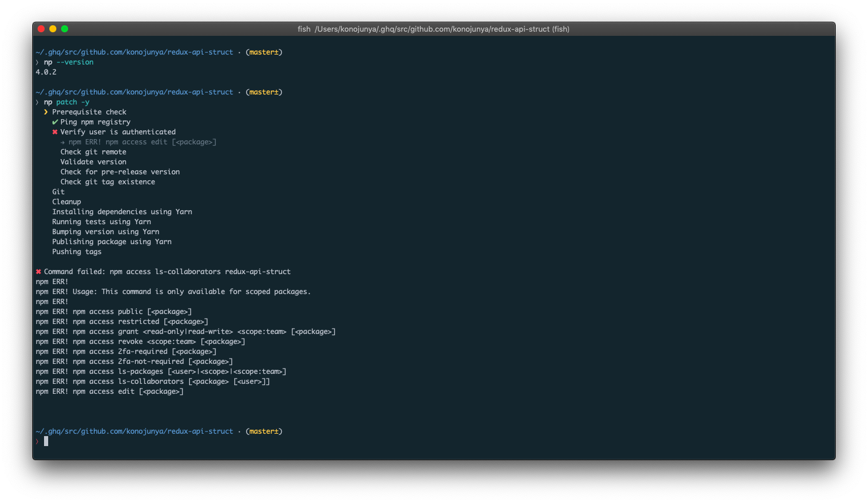Click the green checkmark beside Ping npm registry
Viewport: 868px width, 503px height.
point(55,121)
